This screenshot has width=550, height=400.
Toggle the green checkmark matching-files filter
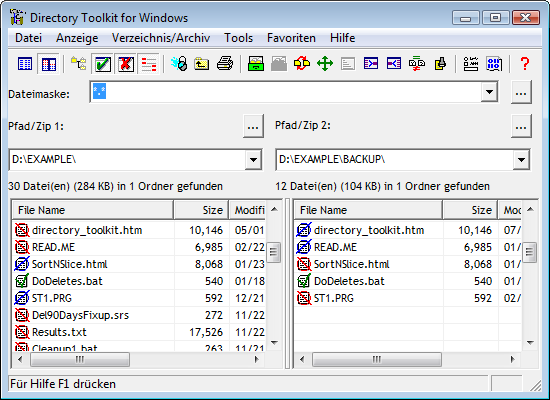pyautogui.click(x=102, y=64)
